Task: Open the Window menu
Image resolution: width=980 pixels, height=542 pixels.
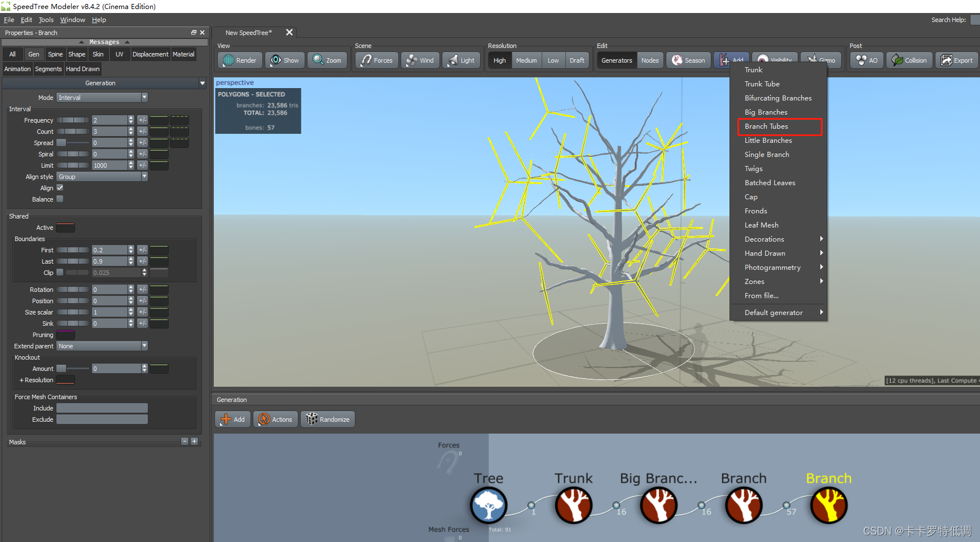Action: (73, 20)
